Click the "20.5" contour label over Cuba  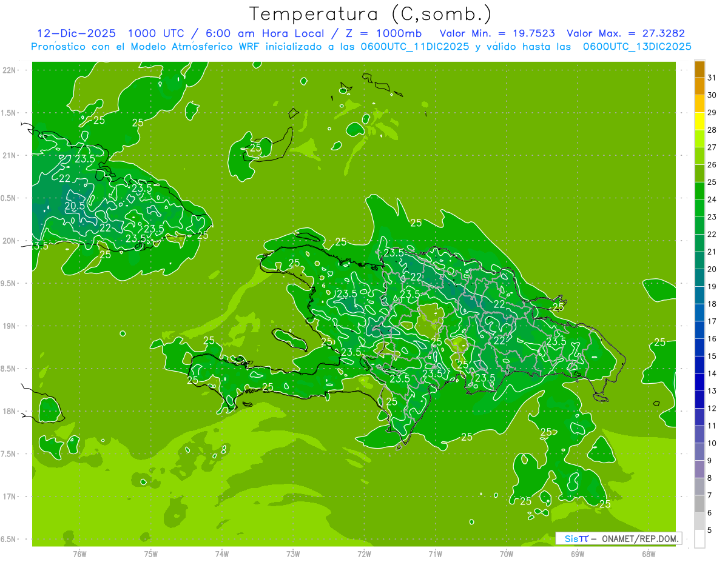(x=75, y=206)
